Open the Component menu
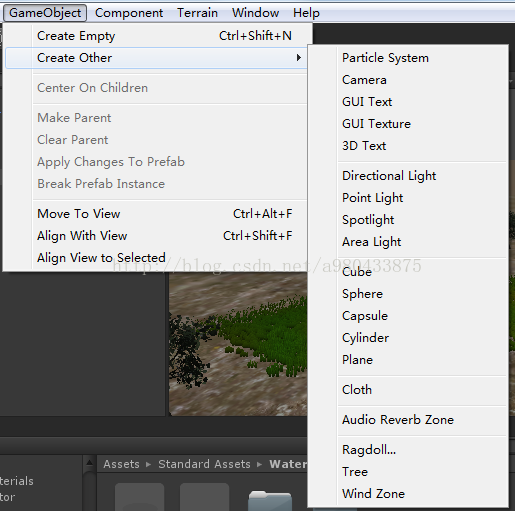The height and width of the screenshot is (511, 515). click(129, 13)
